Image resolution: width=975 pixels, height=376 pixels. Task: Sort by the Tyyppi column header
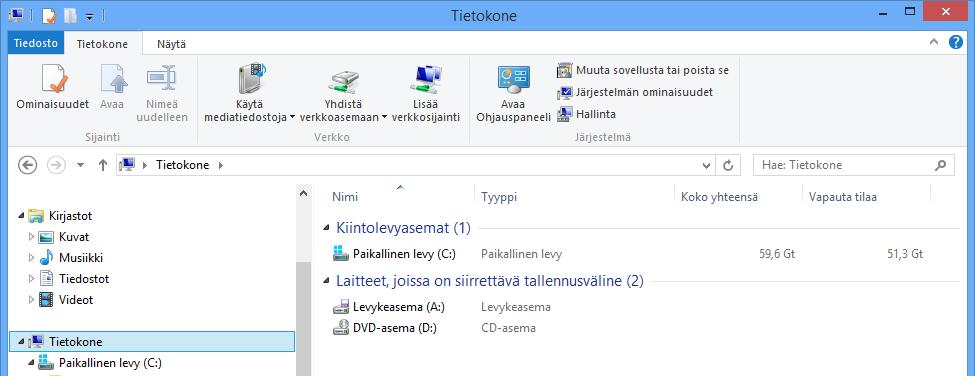[499, 197]
